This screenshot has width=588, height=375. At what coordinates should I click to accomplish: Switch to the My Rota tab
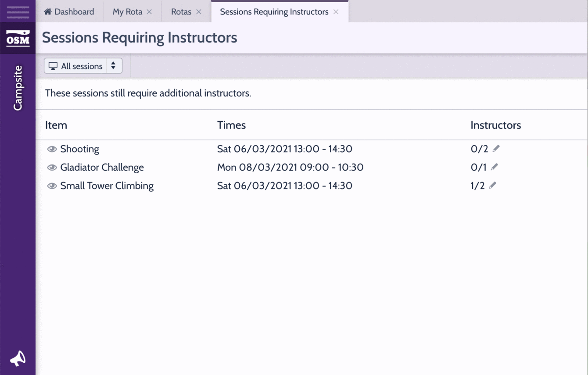[127, 12]
